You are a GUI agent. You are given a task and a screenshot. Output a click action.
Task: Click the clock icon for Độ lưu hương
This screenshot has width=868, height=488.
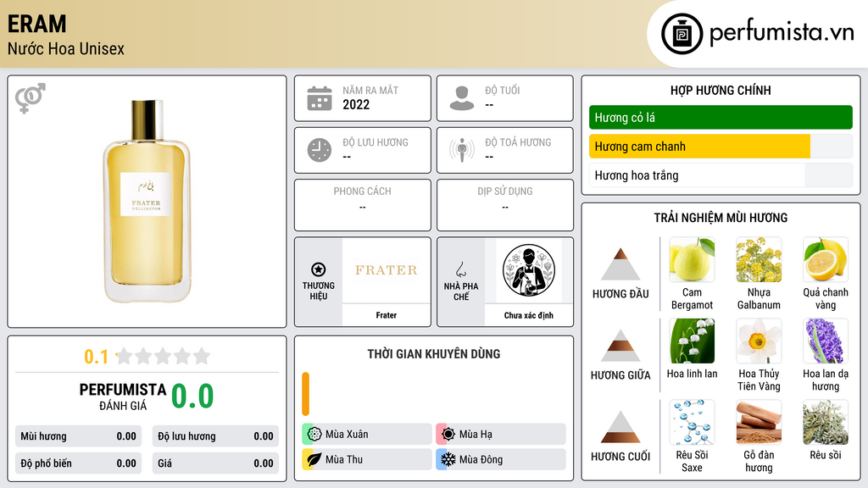click(320, 150)
